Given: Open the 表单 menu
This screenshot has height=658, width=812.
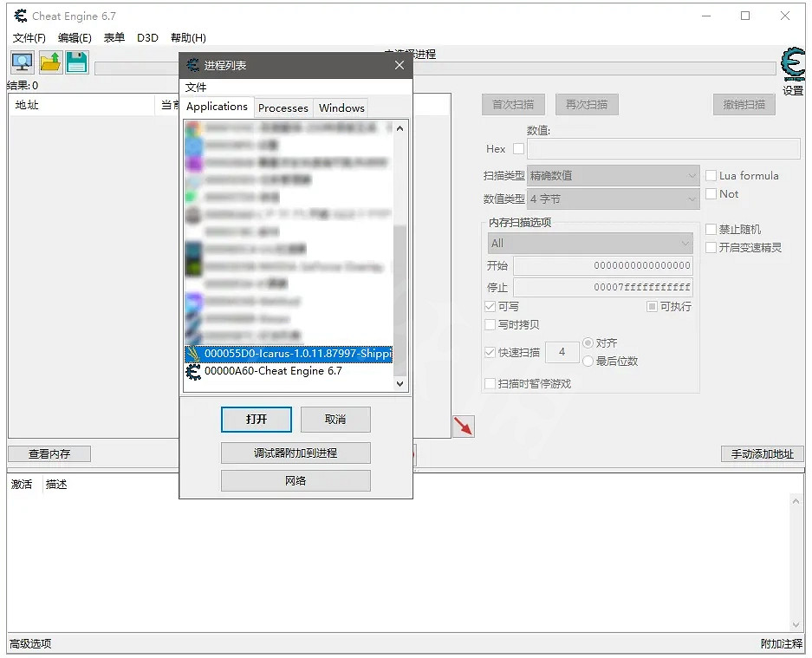Looking at the screenshot, I should pyautogui.click(x=114, y=38).
